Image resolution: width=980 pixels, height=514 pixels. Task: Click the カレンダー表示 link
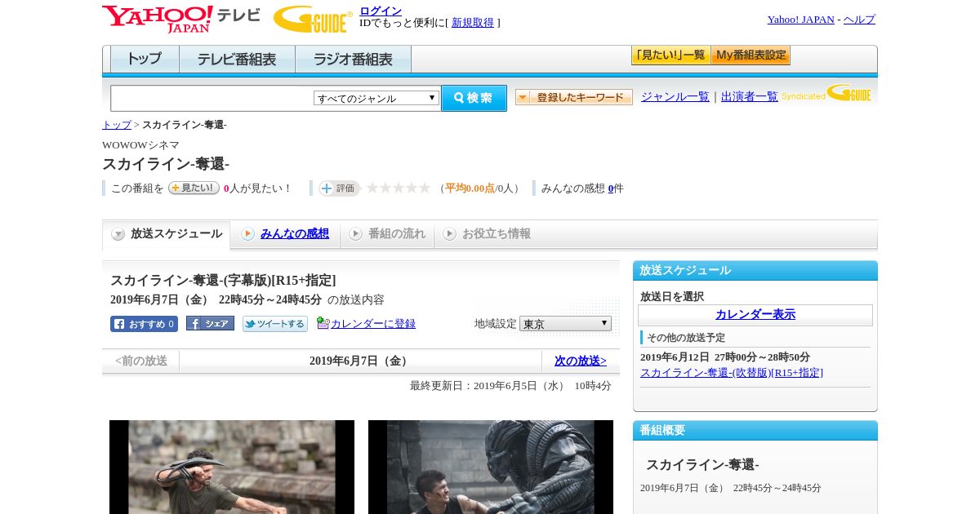[755, 314]
